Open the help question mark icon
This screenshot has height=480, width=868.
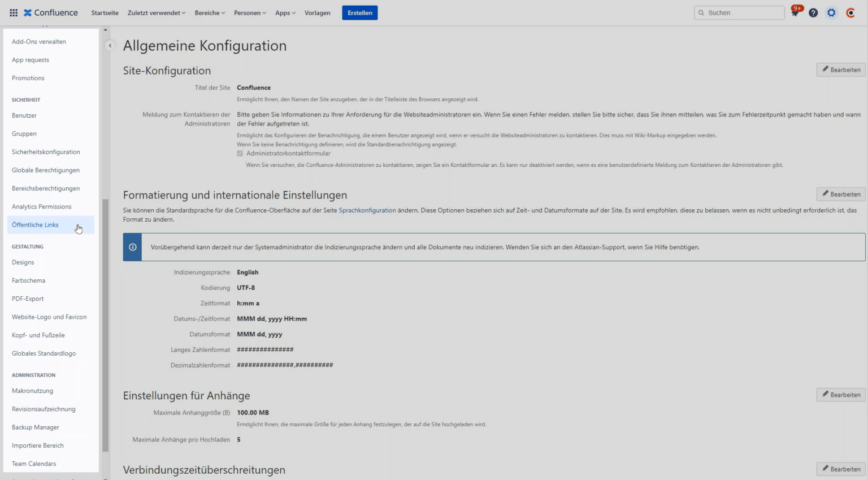(x=813, y=12)
